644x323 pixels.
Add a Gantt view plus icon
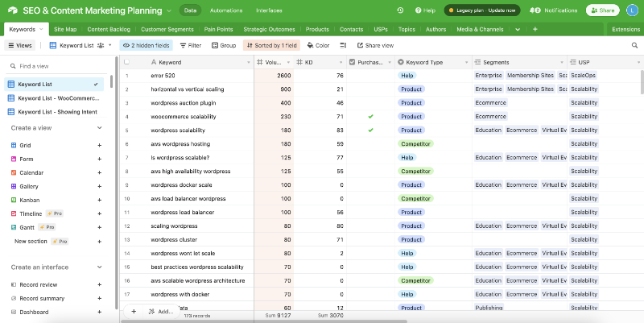pos(99,227)
